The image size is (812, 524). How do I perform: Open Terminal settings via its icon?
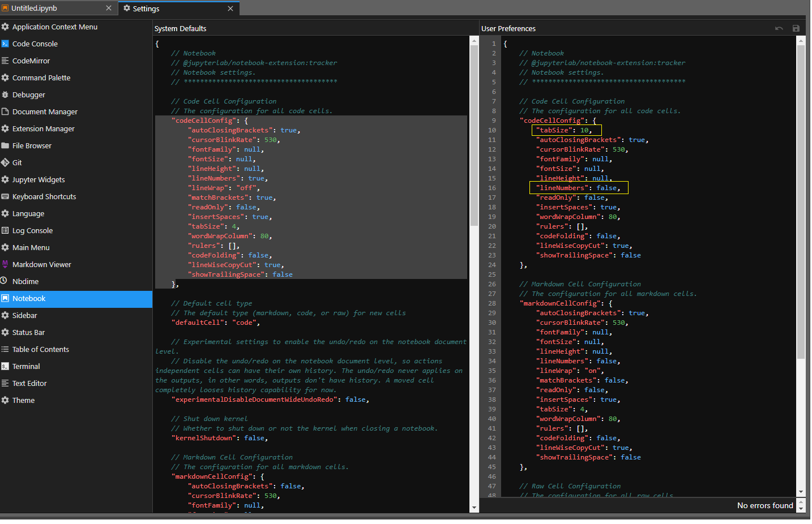click(6, 366)
